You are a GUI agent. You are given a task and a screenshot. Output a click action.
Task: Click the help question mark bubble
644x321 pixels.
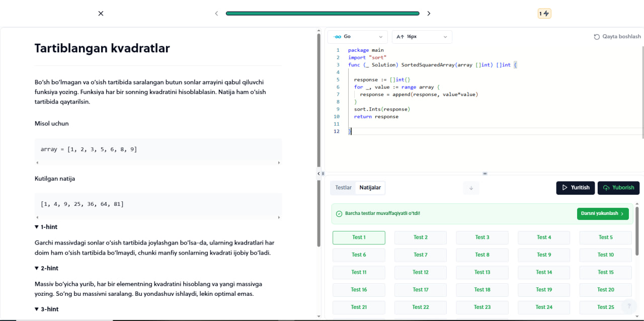tap(628, 306)
